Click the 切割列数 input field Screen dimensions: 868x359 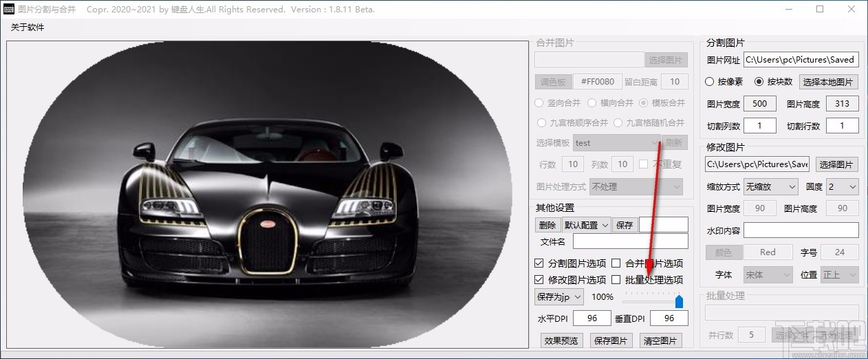tap(760, 126)
